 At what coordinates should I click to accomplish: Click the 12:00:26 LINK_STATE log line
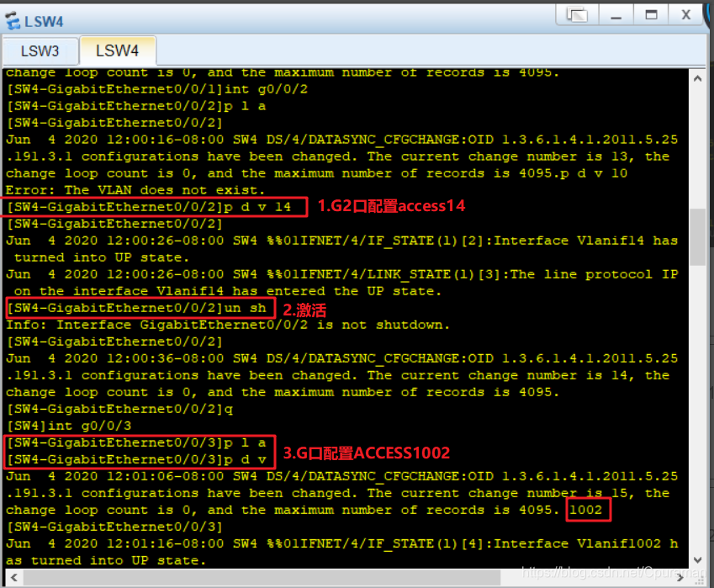point(341,274)
